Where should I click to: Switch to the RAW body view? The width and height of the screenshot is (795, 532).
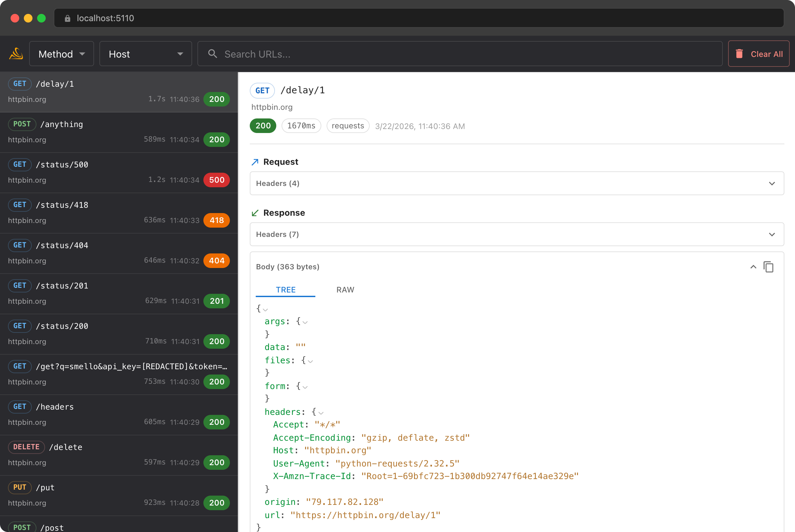tap(345, 290)
